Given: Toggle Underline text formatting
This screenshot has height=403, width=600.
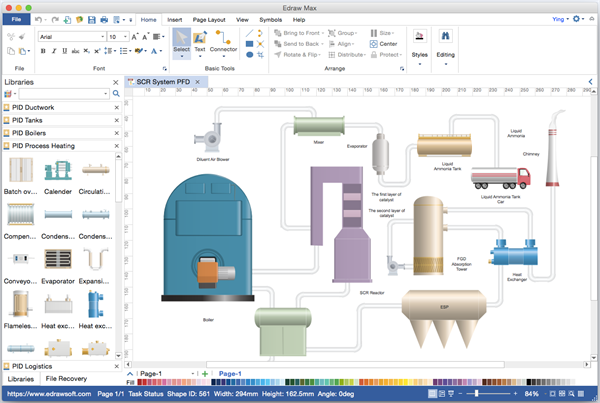Looking at the screenshot, I should [65, 51].
